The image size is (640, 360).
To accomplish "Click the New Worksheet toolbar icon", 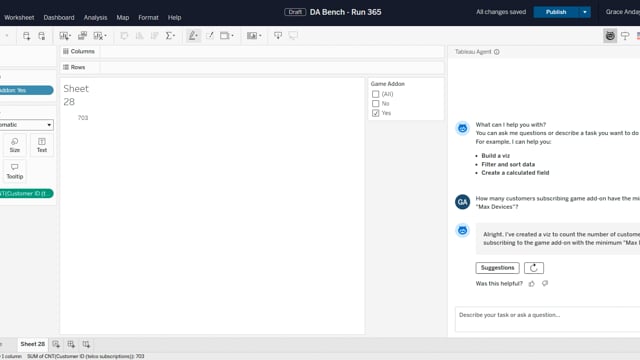I will tap(64, 36).
